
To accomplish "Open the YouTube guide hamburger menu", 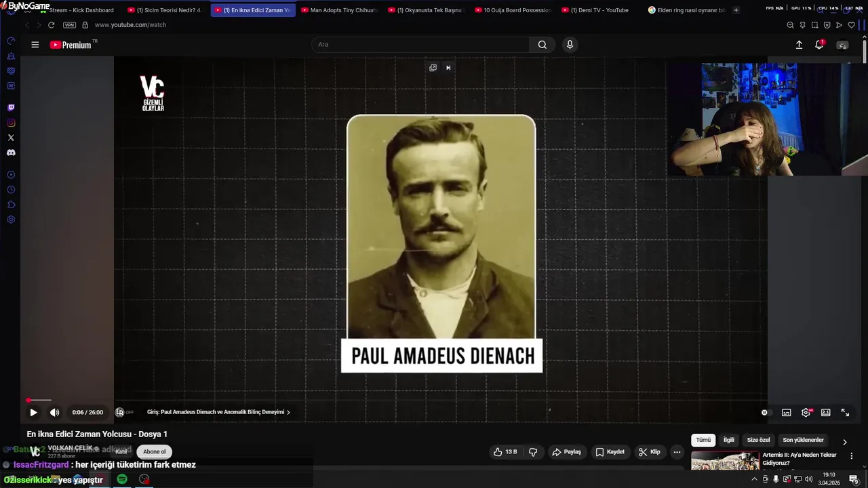I will (35, 45).
